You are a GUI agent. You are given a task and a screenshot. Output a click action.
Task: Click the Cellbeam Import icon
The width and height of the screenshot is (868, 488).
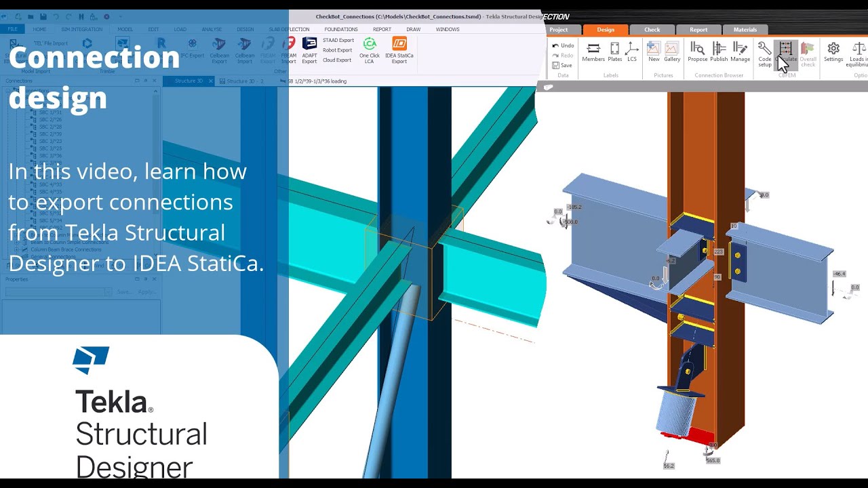pyautogui.click(x=244, y=45)
